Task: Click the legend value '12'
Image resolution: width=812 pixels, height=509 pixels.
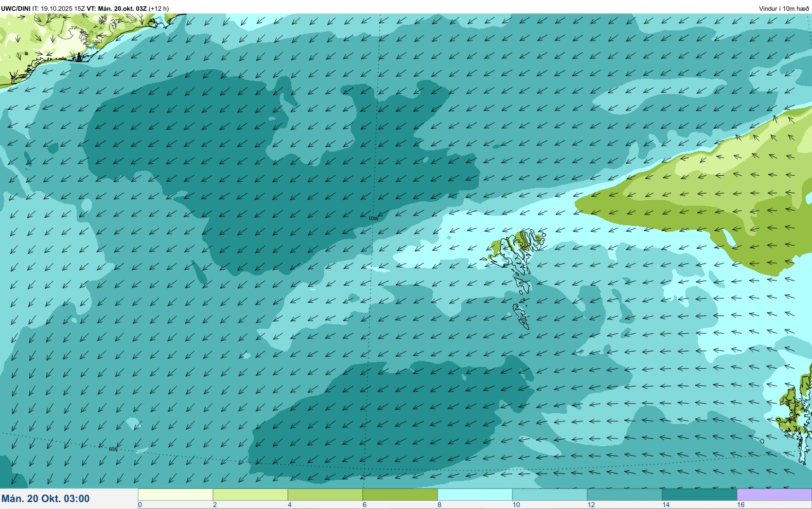Action: point(591,505)
